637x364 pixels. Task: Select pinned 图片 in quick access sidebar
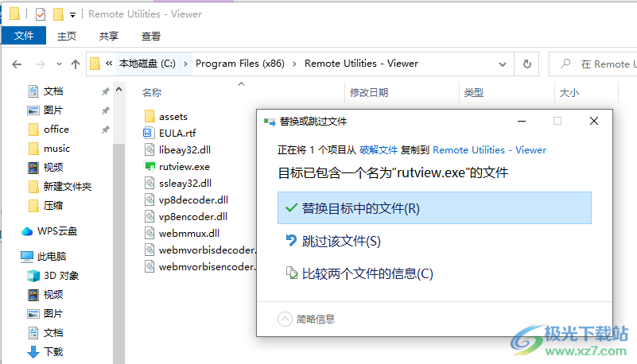52,110
